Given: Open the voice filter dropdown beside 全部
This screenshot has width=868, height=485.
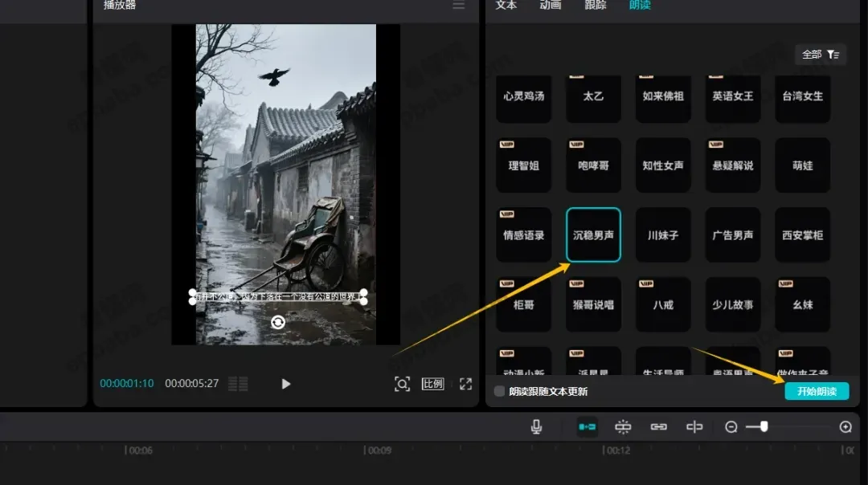Looking at the screenshot, I should (833, 54).
